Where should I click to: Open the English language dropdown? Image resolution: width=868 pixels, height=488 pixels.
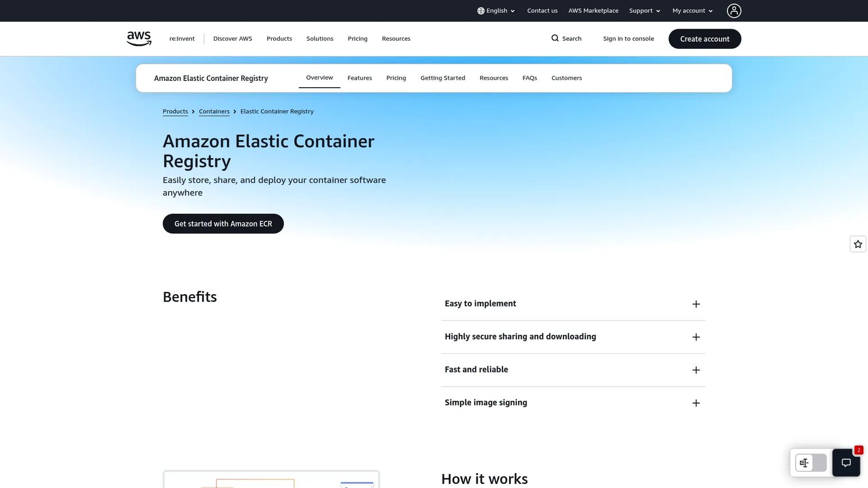[x=496, y=11]
